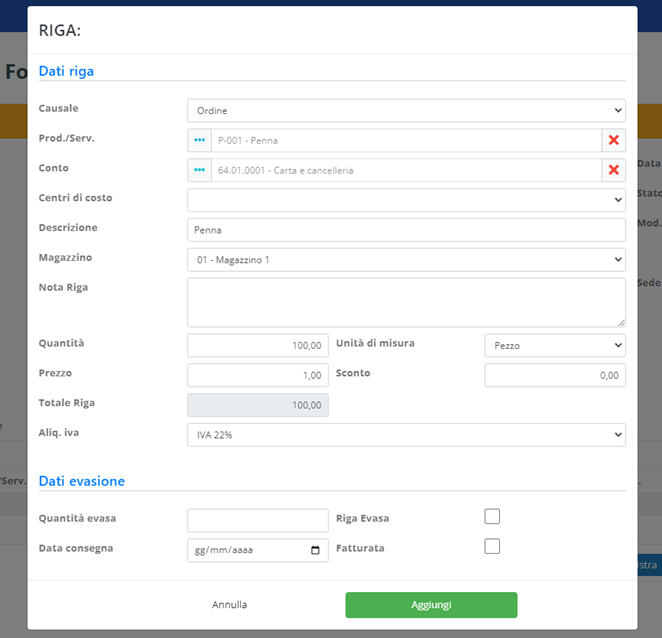Clear the Carta e cancelleria account with red X
Image resolution: width=662 pixels, height=638 pixels.
pos(613,170)
